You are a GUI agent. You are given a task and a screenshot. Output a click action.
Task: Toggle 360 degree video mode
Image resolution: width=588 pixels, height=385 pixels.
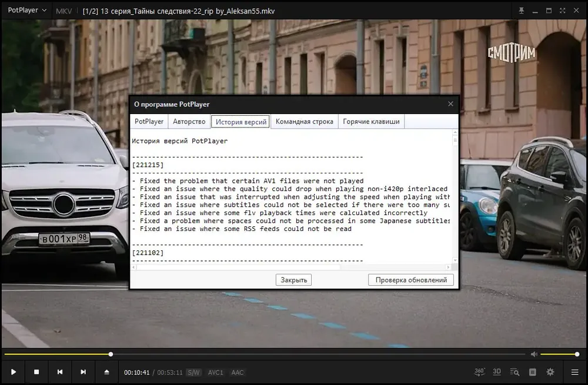tap(479, 372)
